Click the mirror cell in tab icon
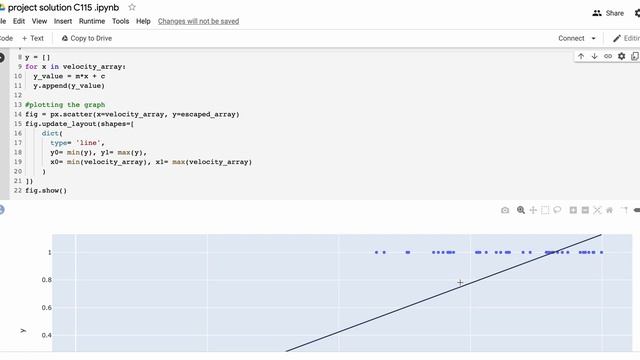This screenshot has height=360, width=640. point(635,56)
